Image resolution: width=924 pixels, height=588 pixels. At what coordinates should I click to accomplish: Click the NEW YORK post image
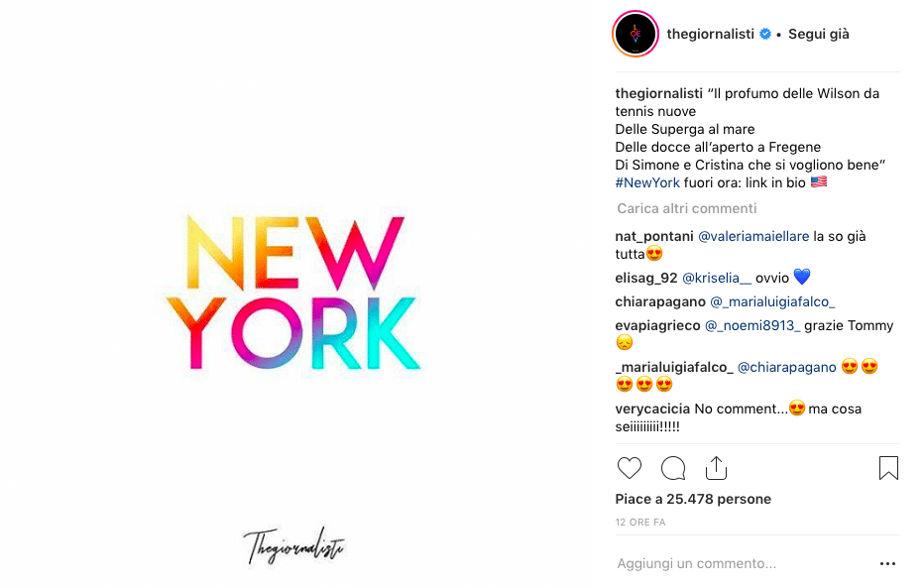point(294,293)
